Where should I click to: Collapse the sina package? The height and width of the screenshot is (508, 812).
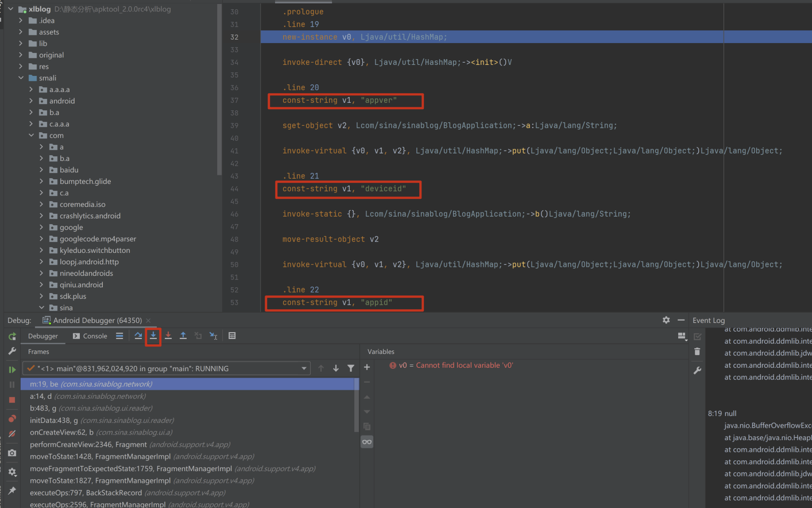pos(41,308)
